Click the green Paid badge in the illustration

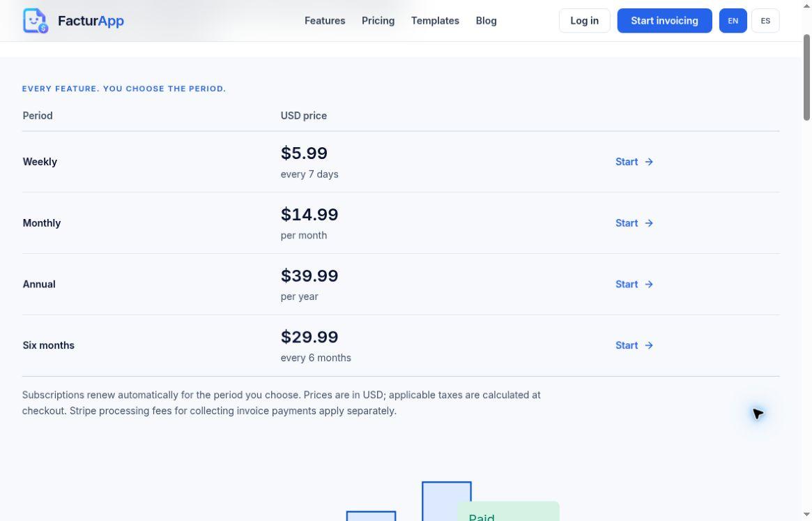pyautogui.click(x=508, y=511)
